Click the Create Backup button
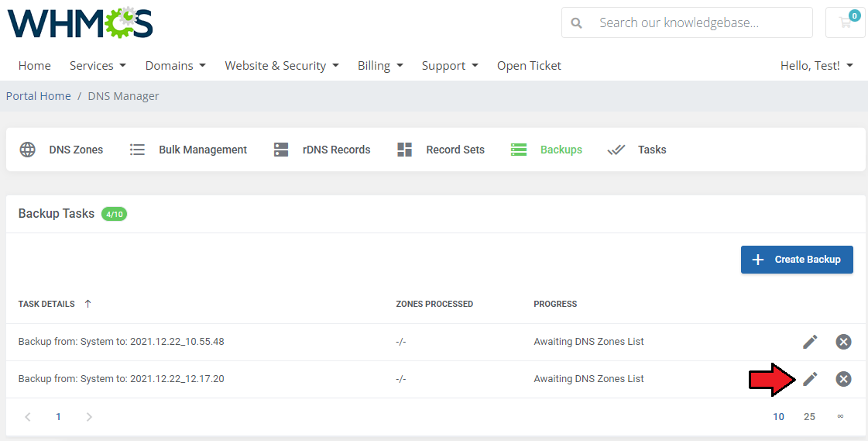Screen dimensions: 868x441 [x=797, y=260]
